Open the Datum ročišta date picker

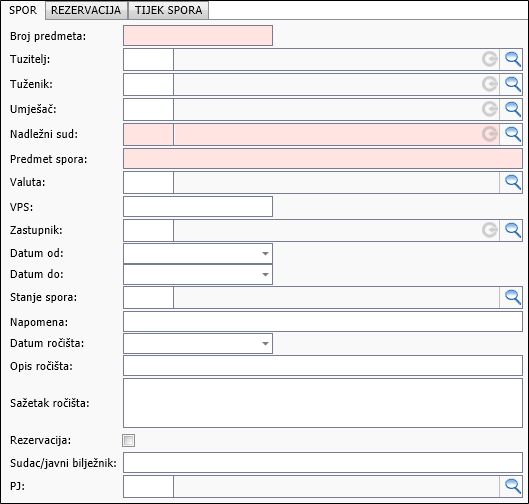[x=265, y=343]
